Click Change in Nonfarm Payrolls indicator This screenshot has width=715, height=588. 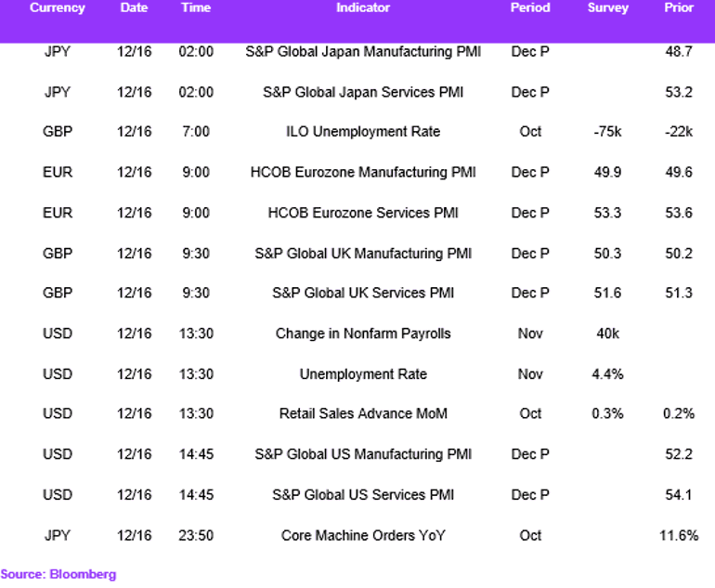pos(363,333)
